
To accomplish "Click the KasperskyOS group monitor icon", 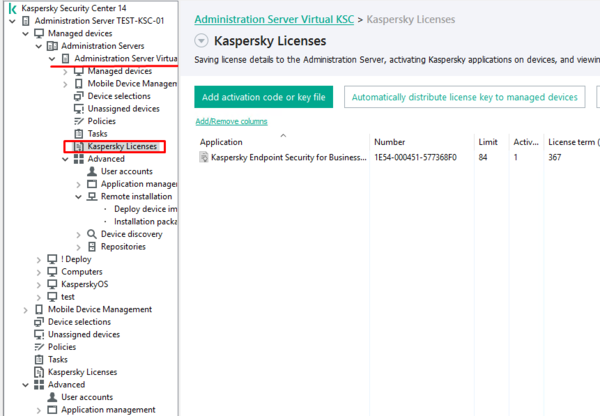I will pyautogui.click(x=52, y=284).
